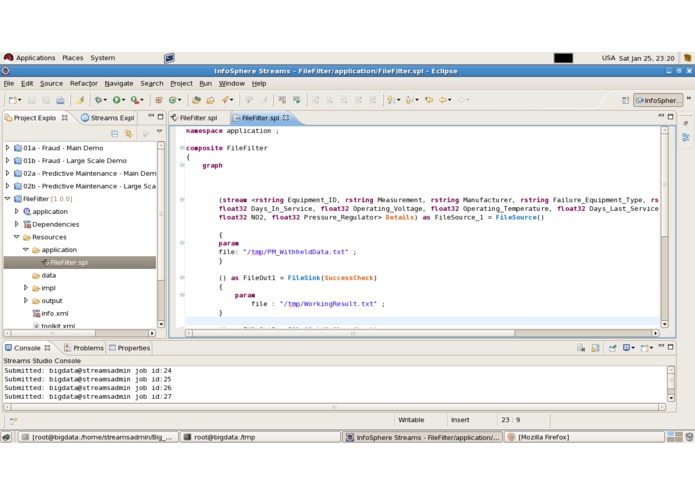
Task: Select the data folder in the tree
Action: (x=44, y=275)
